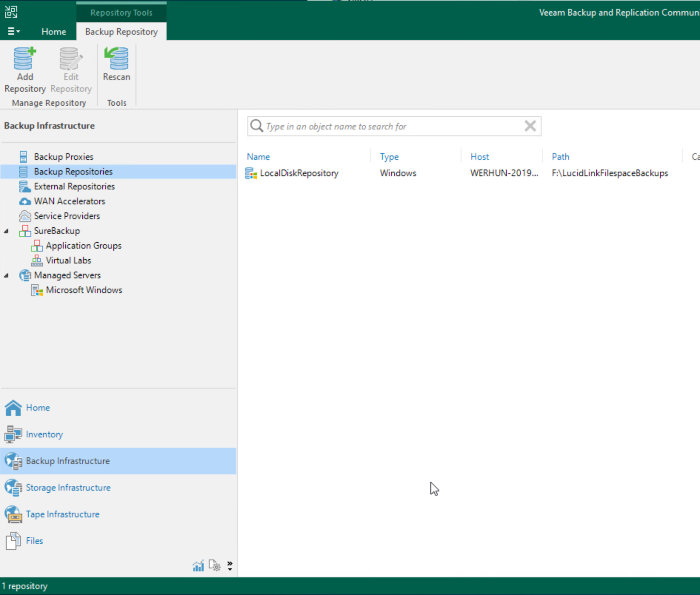Switch to the Home ribbon tab
The image size is (700, 595).
click(54, 31)
